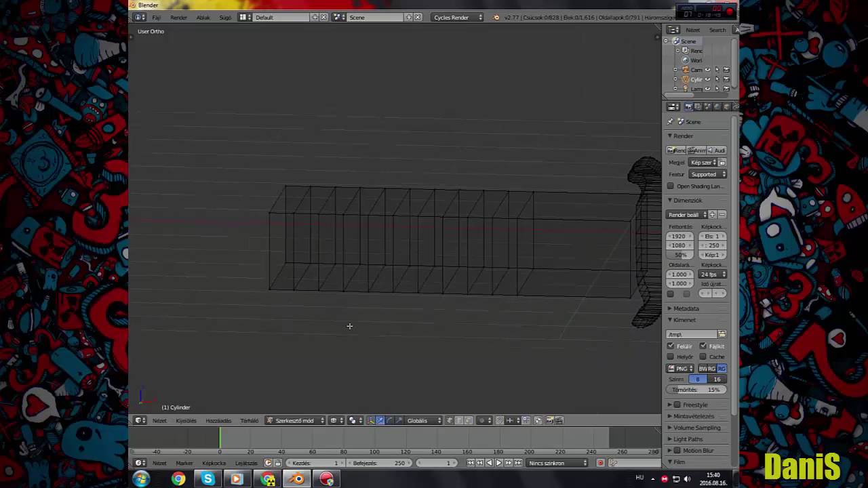868x488 pixels.
Task: Toggle Camera visibility eye in outliner
Action: tap(707, 70)
